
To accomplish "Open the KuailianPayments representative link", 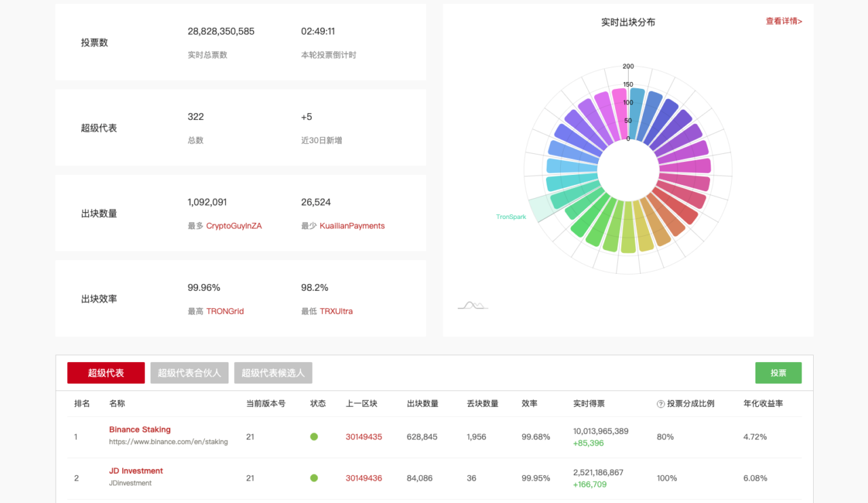I will [352, 226].
